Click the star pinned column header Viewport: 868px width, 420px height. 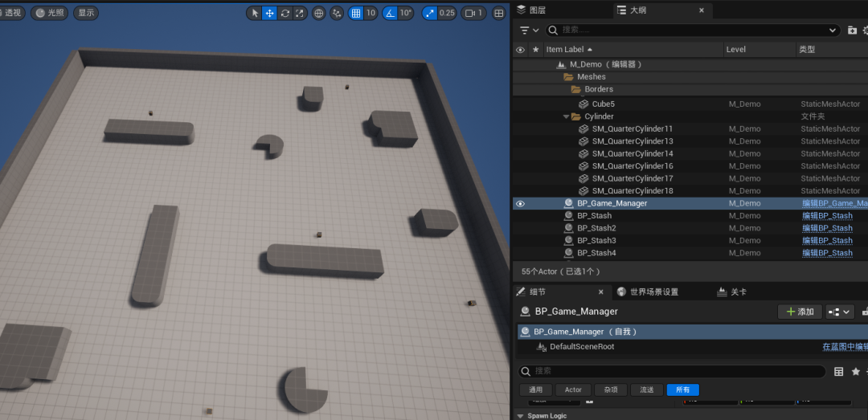pos(535,50)
